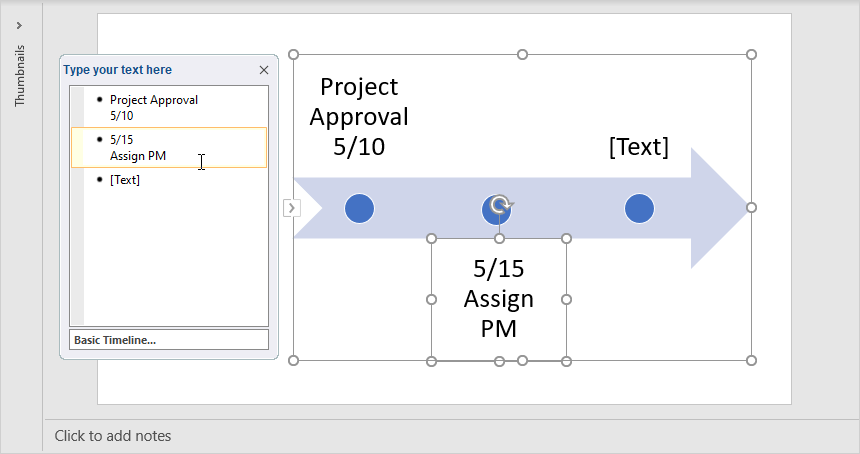This screenshot has height=454, width=860.
Task: Select the first blue timeline circle
Action: pos(359,208)
